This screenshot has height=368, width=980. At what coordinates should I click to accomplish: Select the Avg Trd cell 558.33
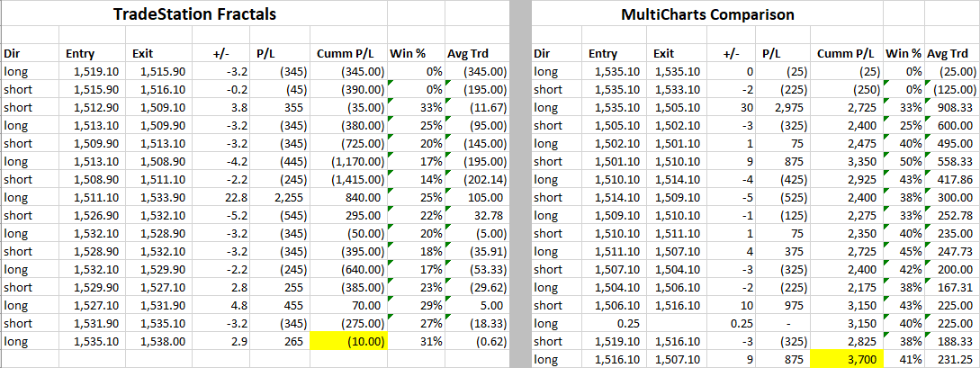[x=952, y=162]
